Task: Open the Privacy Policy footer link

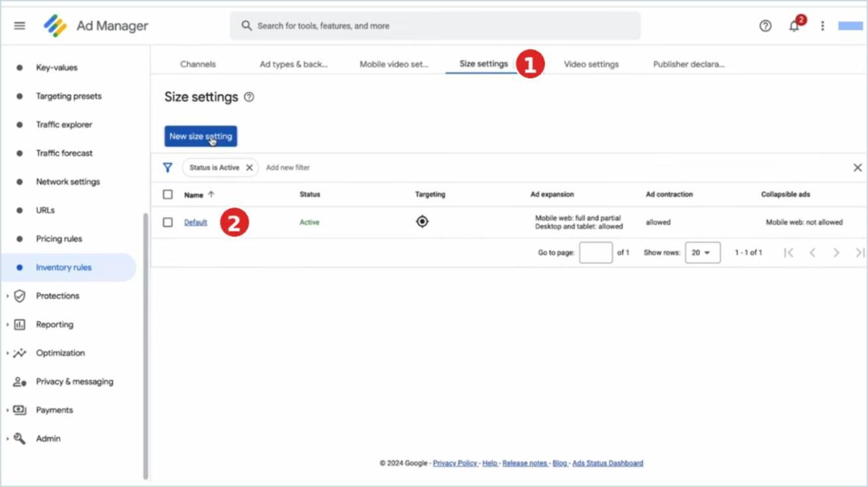Action: [455, 463]
